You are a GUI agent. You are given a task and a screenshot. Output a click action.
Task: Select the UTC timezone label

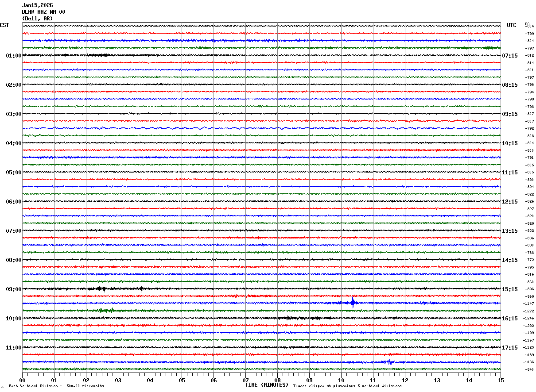point(512,25)
